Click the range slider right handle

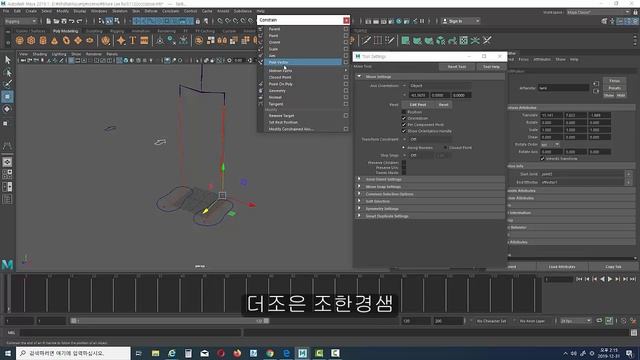click(266, 321)
